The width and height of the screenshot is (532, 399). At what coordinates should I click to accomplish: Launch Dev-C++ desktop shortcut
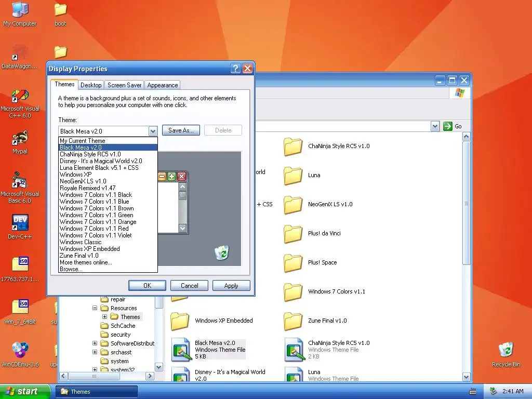[x=20, y=227]
